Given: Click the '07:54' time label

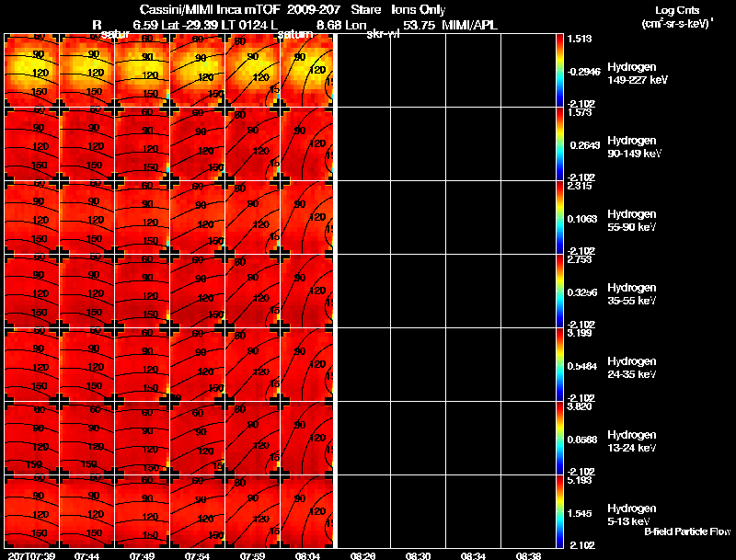Looking at the screenshot, I should coord(198,555).
